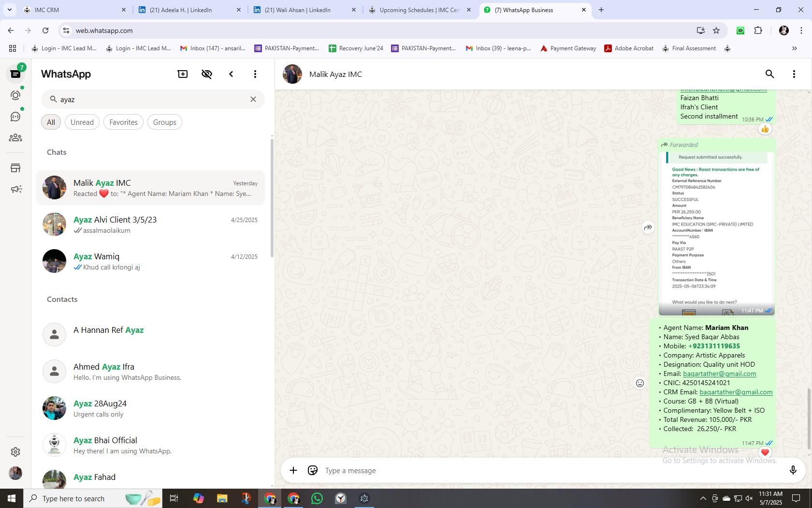Open Malik Ayaz IMC chat row
This screenshot has width=812, height=508.
[151, 188]
